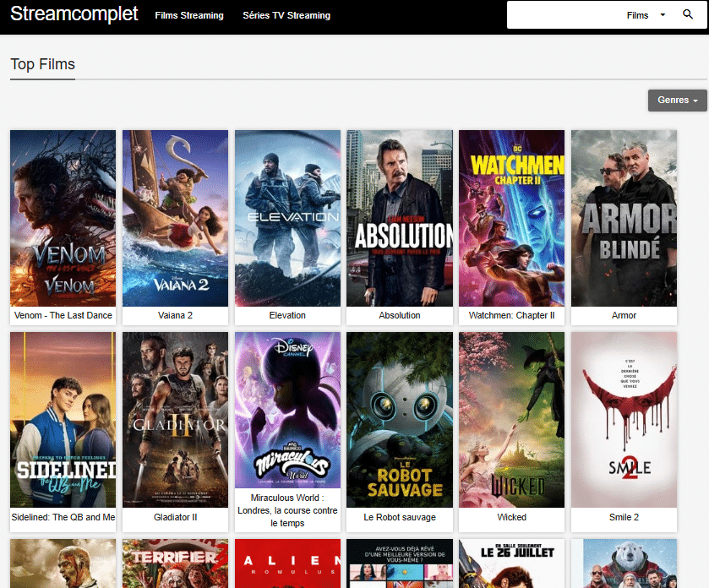The height and width of the screenshot is (588, 709).
Task: Click the Streamcomplet site logo
Action: coord(74,14)
